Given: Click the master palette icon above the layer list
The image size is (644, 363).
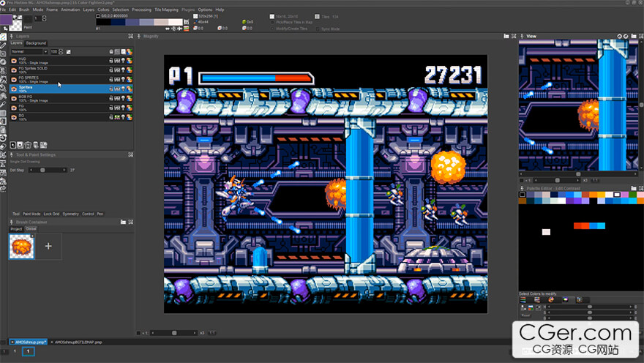Looking at the screenshot, I should coord(130,52).
